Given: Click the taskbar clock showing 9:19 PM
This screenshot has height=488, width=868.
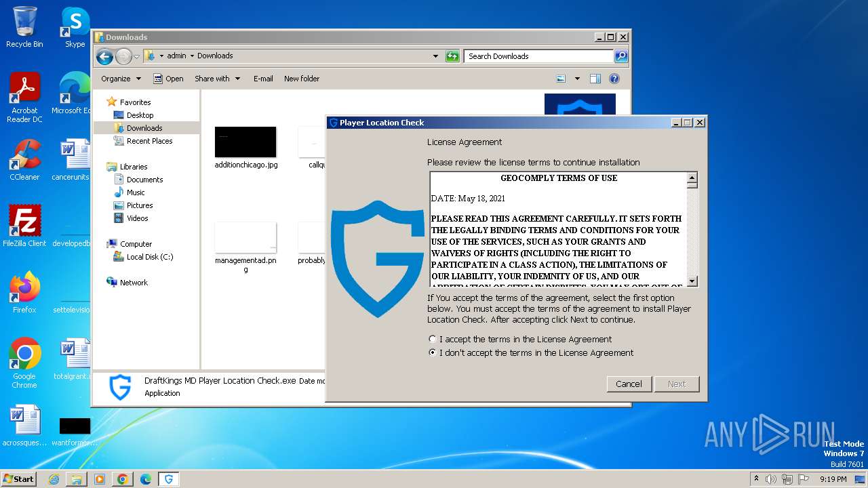Looking at the screenshot, I should pyautogui.click(x=833, y=479).
